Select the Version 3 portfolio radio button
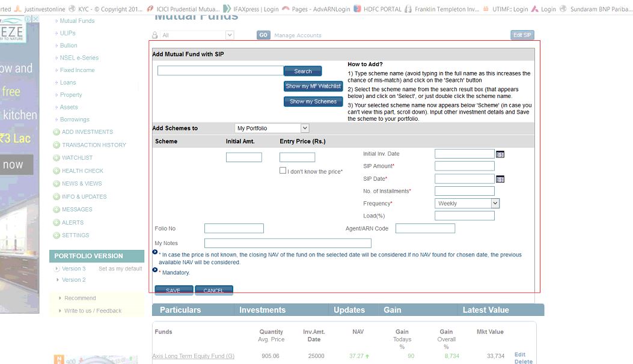This screenshot has height=364, width=633. pyautogui.click(x=57, y=268)
